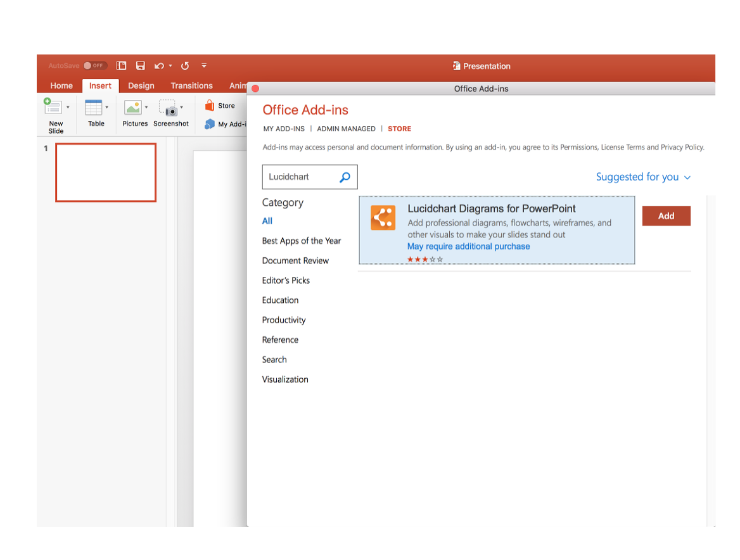Click the Lucidchart orange app icon
Screen dimensions: 740x560
(383, 217)
